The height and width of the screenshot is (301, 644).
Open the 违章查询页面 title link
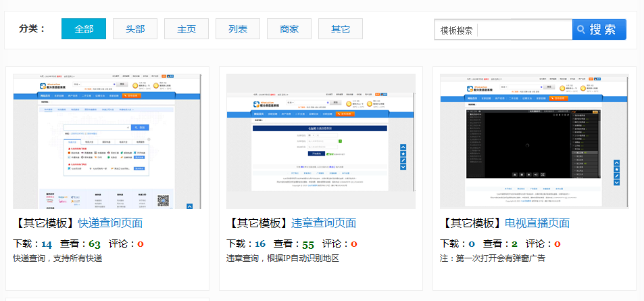[x=324, y=223]
